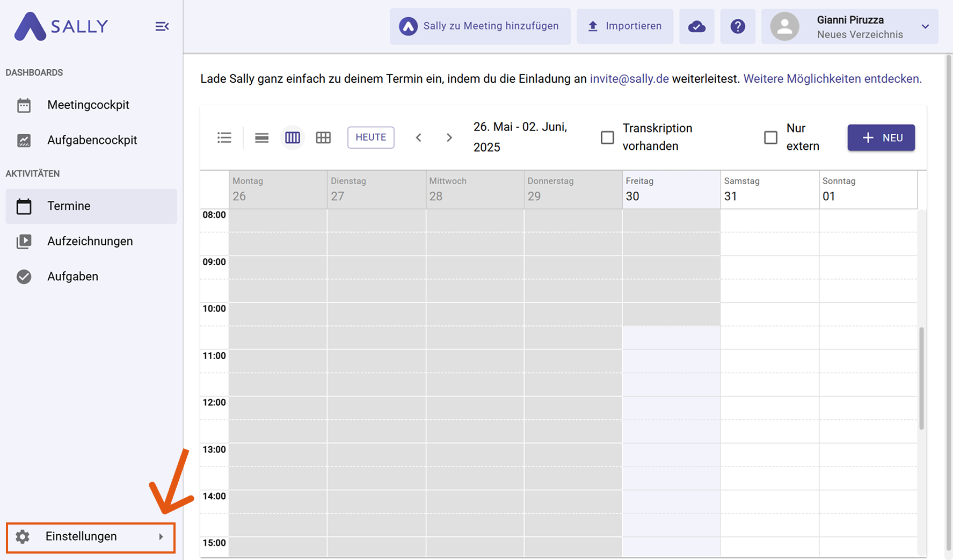Select the day view icon
This screenshot has height=560, width=953.
point(261,138)
